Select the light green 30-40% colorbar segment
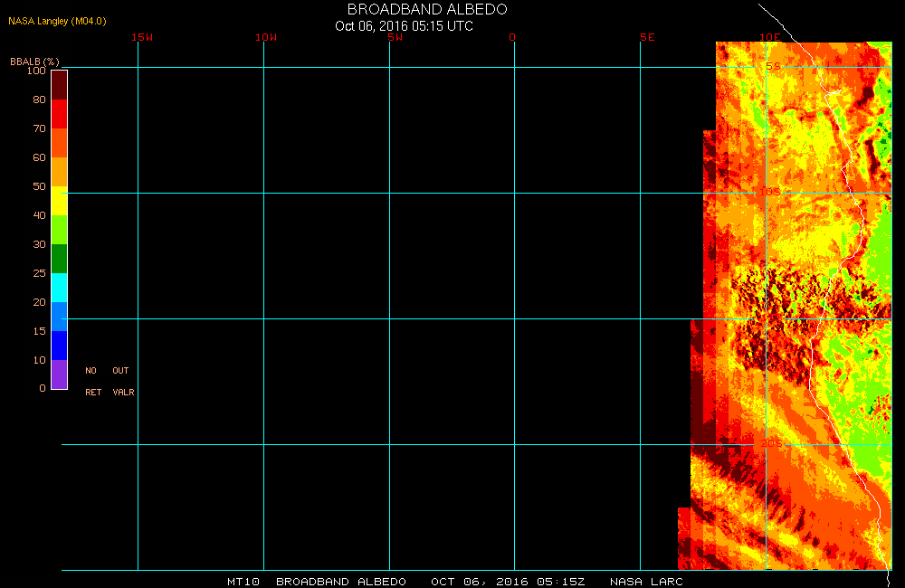The width and height of the screenshot is (905, 588). [59, 230]
